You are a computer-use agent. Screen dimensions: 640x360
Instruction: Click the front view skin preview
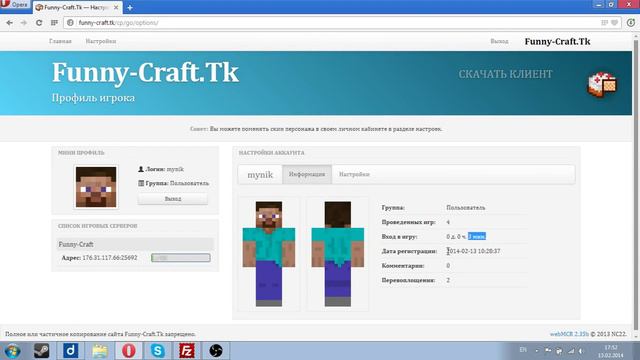(x=269, y=253)
